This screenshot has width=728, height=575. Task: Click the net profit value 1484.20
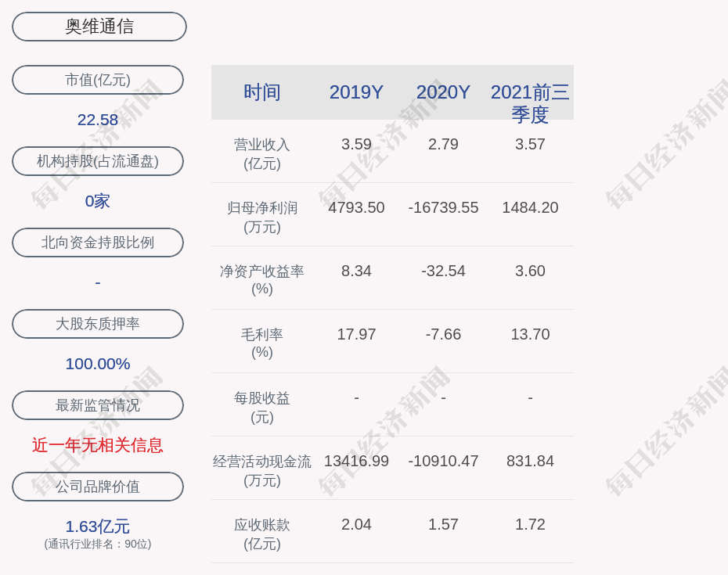coord(530,207)
